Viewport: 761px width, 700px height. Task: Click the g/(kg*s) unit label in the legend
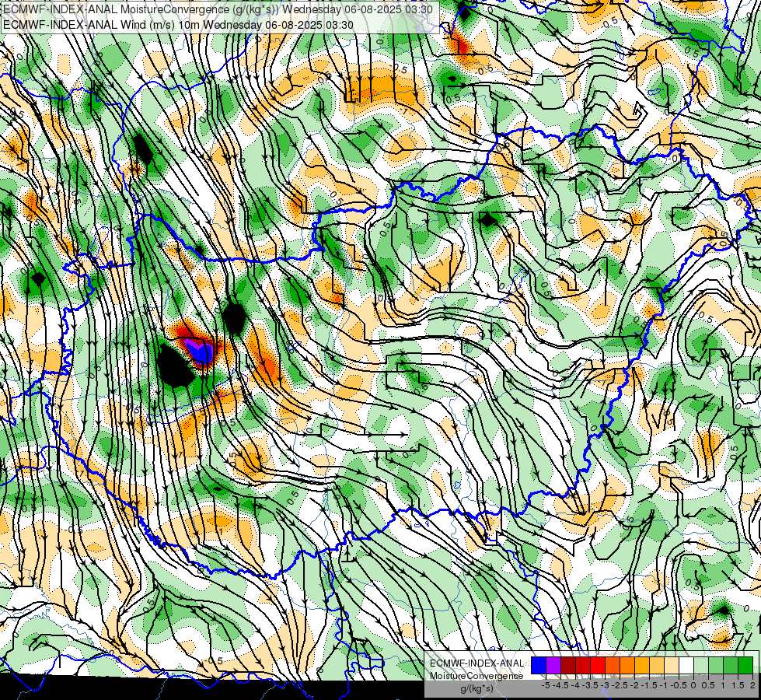click(x=476, y=688)
